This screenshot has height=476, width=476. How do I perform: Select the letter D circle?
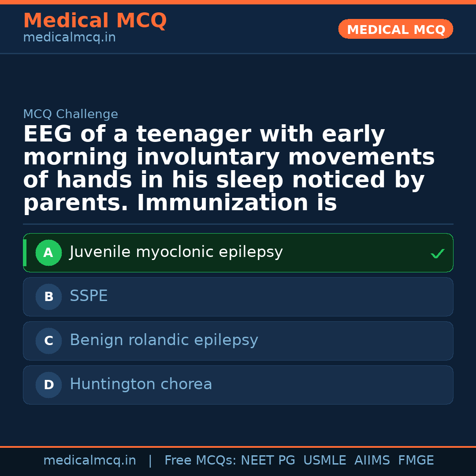[48, 385]
